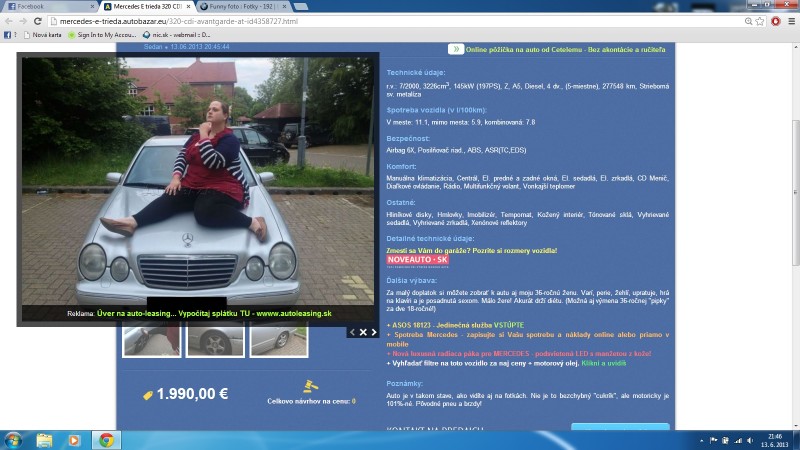Open the wheel thumbnail photo
The width and height of the screenshot is (800, 450).
point(215,341)
